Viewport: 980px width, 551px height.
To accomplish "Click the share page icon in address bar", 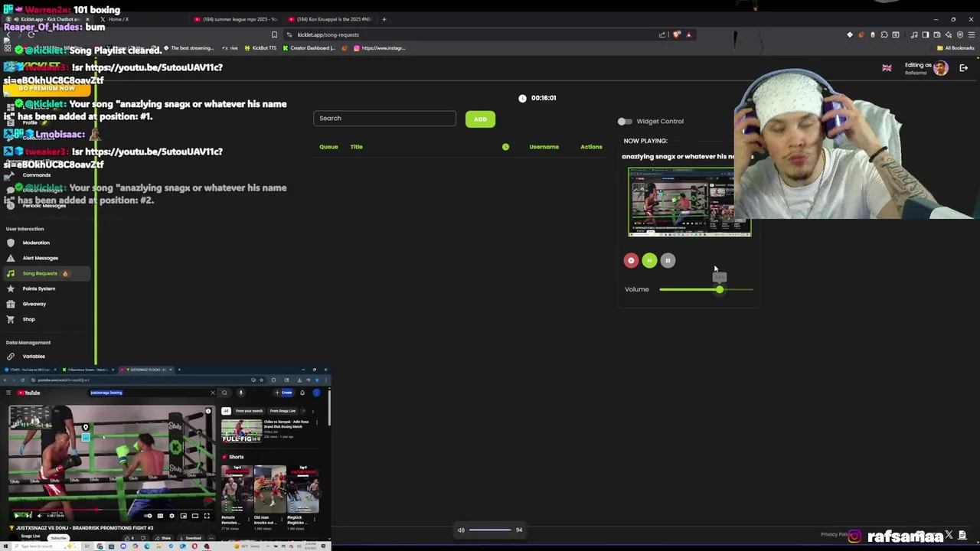I will (x=662, y=34).
